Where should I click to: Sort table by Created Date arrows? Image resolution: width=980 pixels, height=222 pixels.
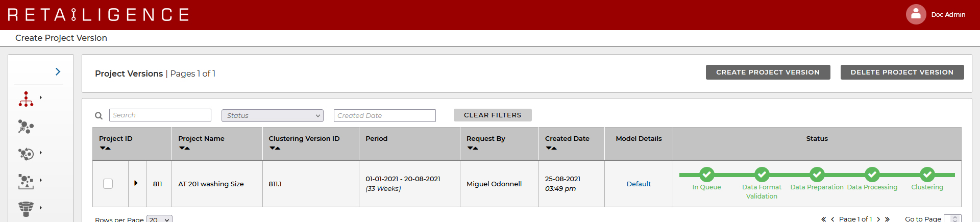coord(551,148)
